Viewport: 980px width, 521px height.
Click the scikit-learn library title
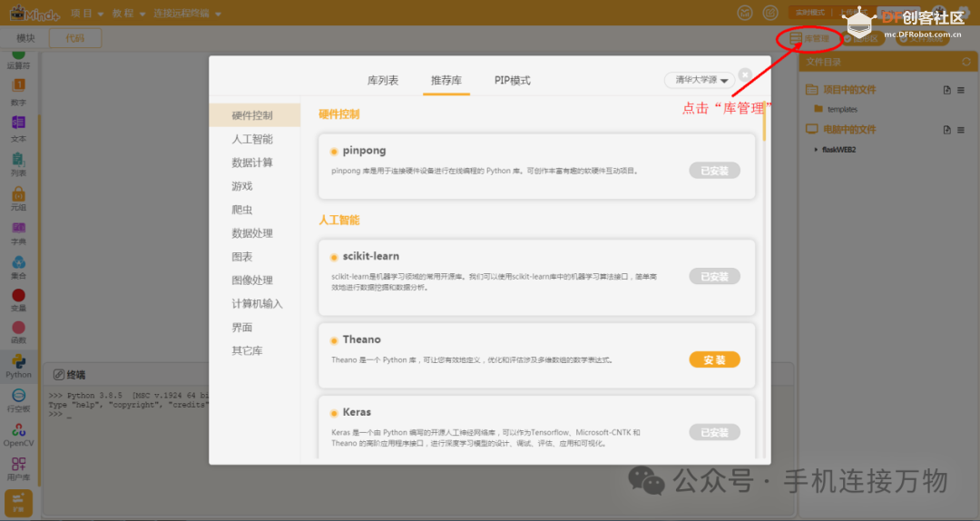point(370,256)
